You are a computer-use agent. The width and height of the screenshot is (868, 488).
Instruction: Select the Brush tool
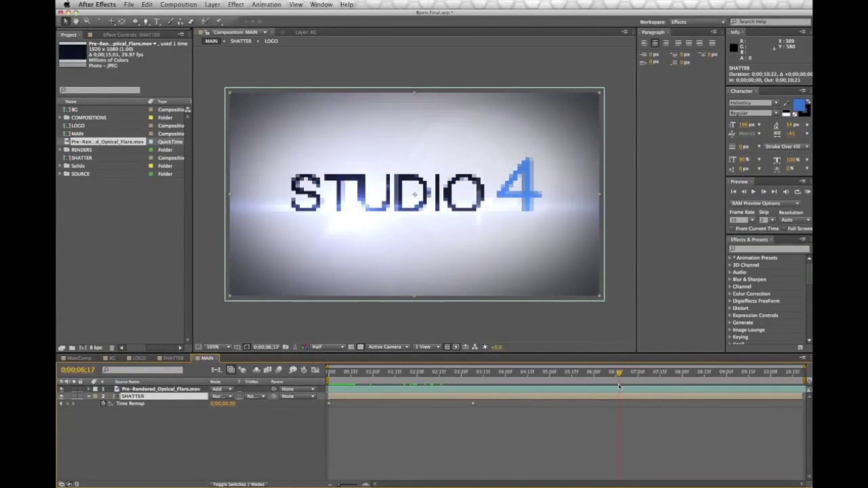170,21
